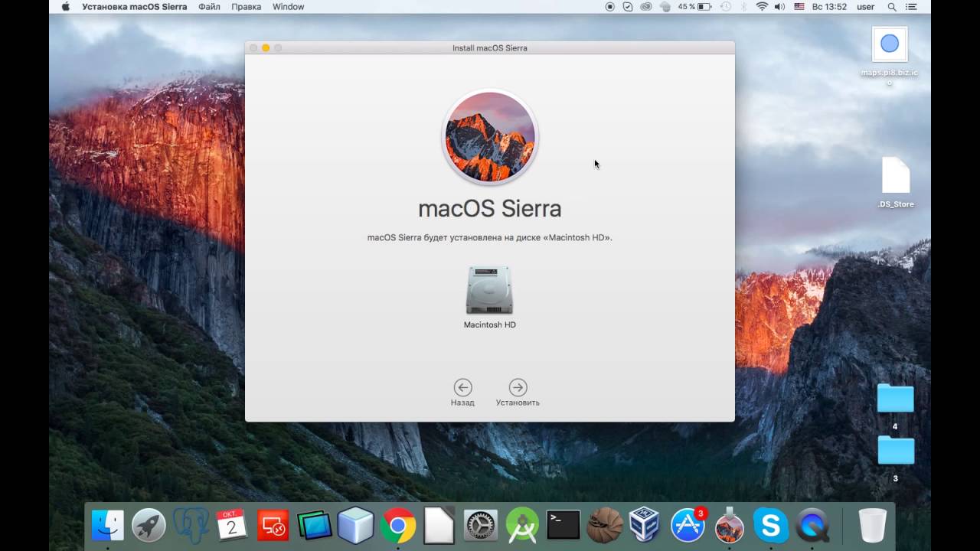Open System Preferences from the Dock
The width and height of the screenshot is (980, 551).
[x=481, y=526]
